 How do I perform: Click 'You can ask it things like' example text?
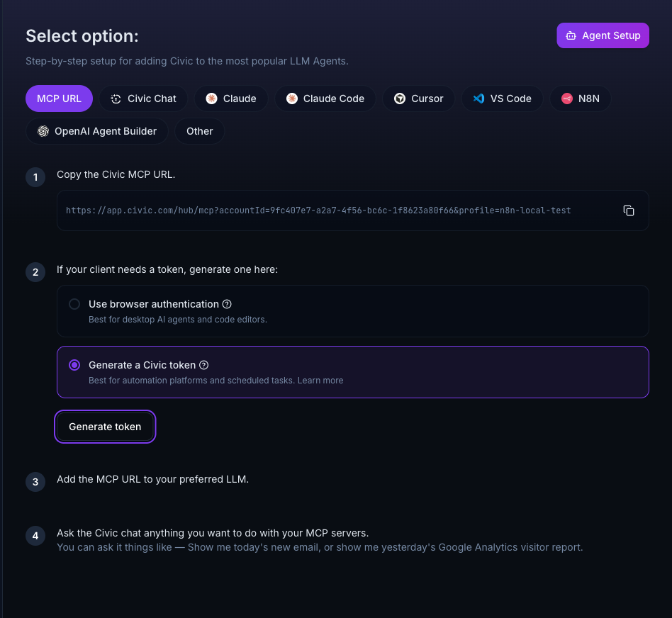tap(320, 547)
